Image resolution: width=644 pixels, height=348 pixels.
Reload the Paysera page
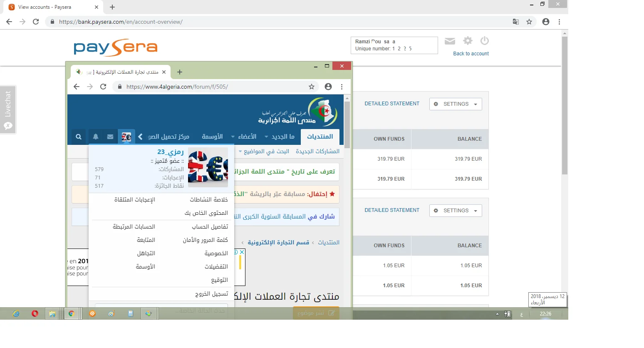coord(36,22)
